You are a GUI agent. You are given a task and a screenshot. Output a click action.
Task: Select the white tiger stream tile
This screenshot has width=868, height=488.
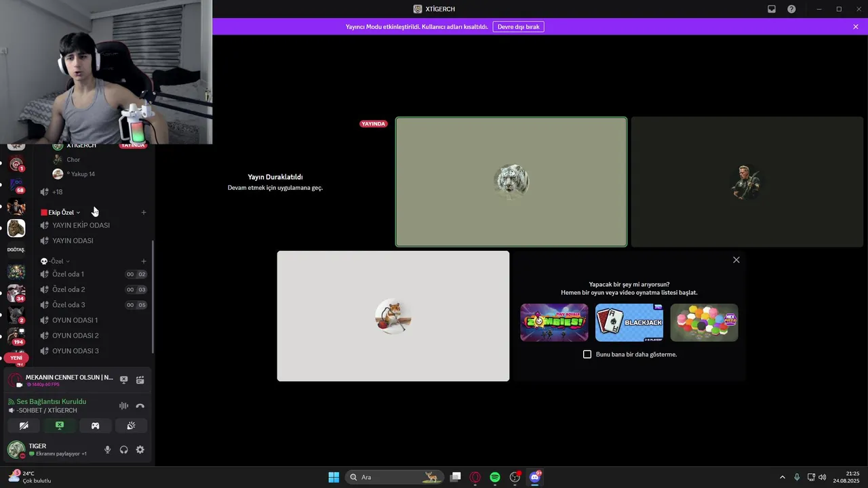pos(511,182)
